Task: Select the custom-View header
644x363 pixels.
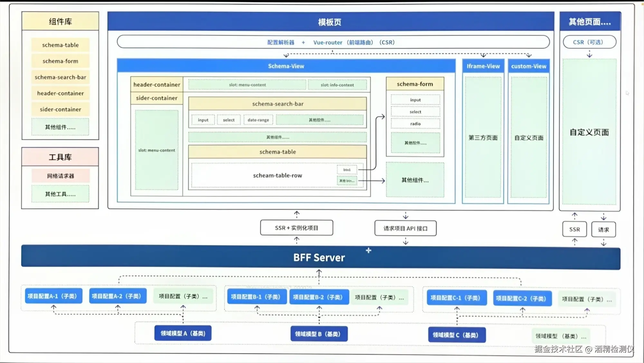Action: tap(529, 66)
